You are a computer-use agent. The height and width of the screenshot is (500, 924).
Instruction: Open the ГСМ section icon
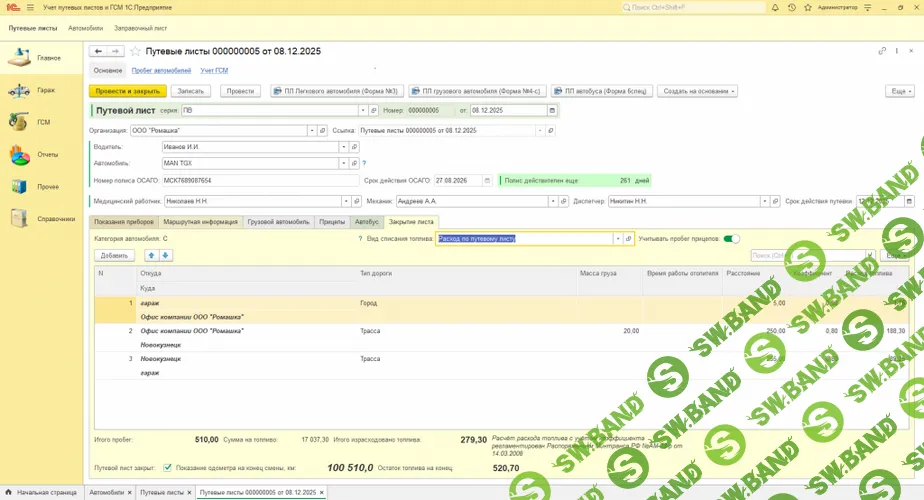click(17, 122)
